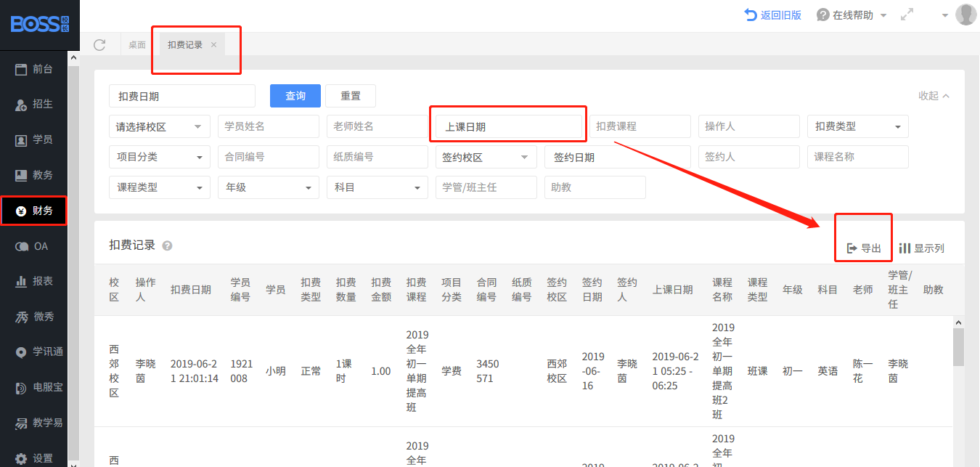Click the help icon beside 扣费记录 title
This screenshot has width=980, height=467.
(168, 246)
